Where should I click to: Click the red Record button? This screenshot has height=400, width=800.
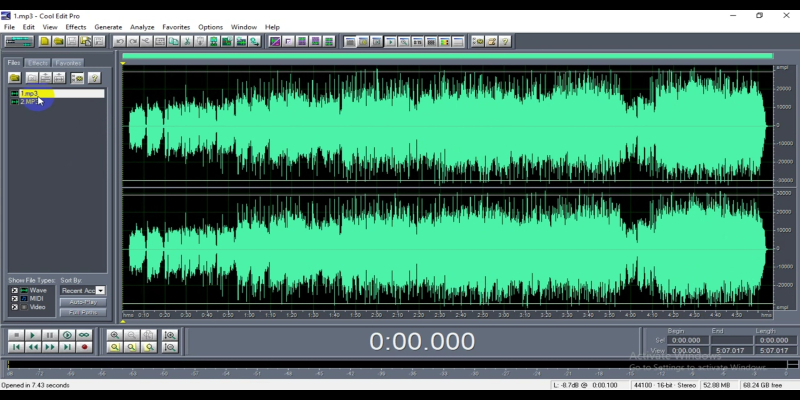(85, 347)
